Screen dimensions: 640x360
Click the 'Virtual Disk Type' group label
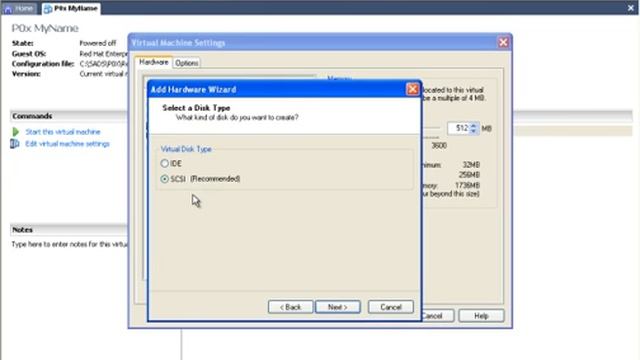[x=186, y=149]
